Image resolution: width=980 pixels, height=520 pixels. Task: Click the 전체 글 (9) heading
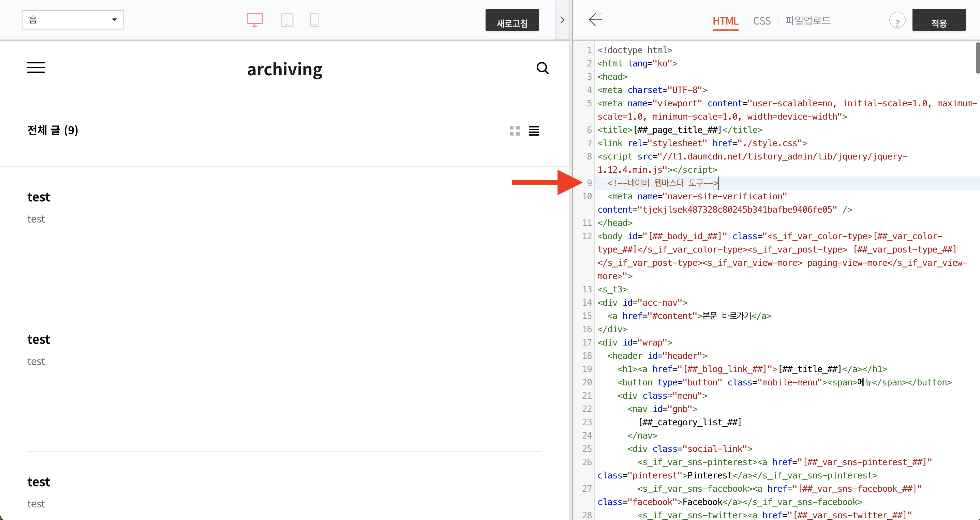pyautogui.click(x=53, y=131)
